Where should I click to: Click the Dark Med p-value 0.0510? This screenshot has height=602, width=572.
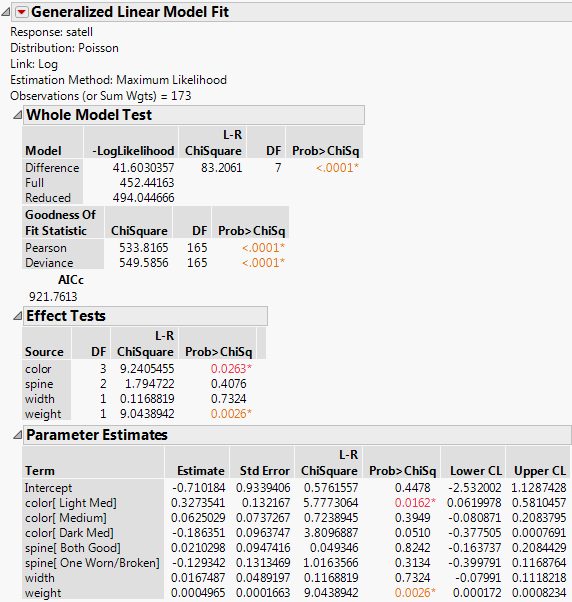click(413, 533)
